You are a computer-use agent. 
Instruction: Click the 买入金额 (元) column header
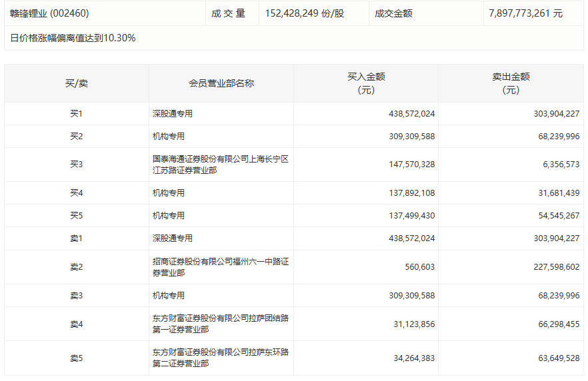366,83
